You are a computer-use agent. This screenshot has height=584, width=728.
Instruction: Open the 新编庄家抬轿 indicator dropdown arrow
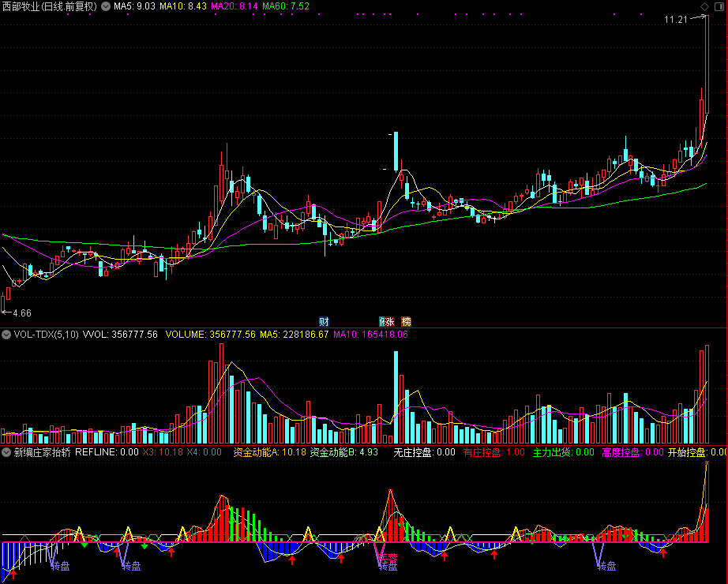click(x=6, y=452)
